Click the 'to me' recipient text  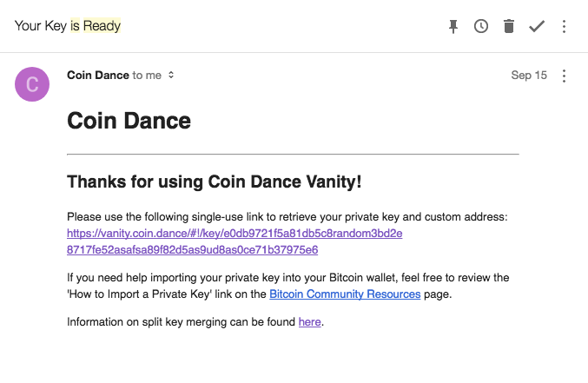pos(147,75)
